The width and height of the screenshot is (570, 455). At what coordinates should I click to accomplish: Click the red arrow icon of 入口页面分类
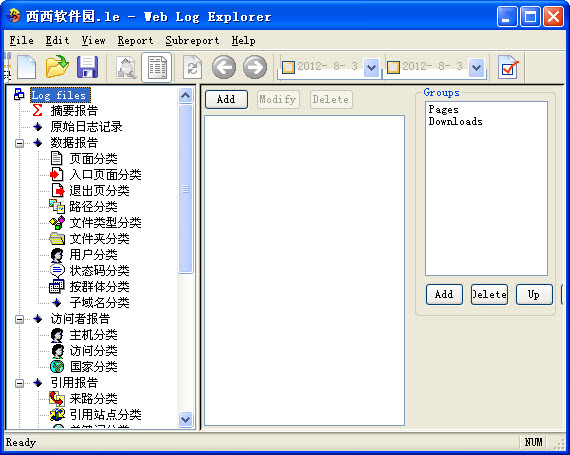pyautogui.click(x=56, y=174)
